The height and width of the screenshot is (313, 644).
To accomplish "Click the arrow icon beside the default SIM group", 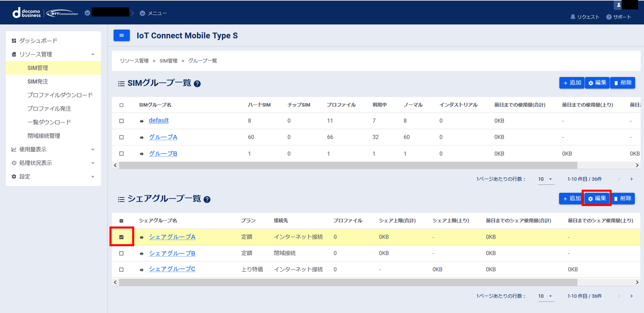I will click(x=141, y=121).
